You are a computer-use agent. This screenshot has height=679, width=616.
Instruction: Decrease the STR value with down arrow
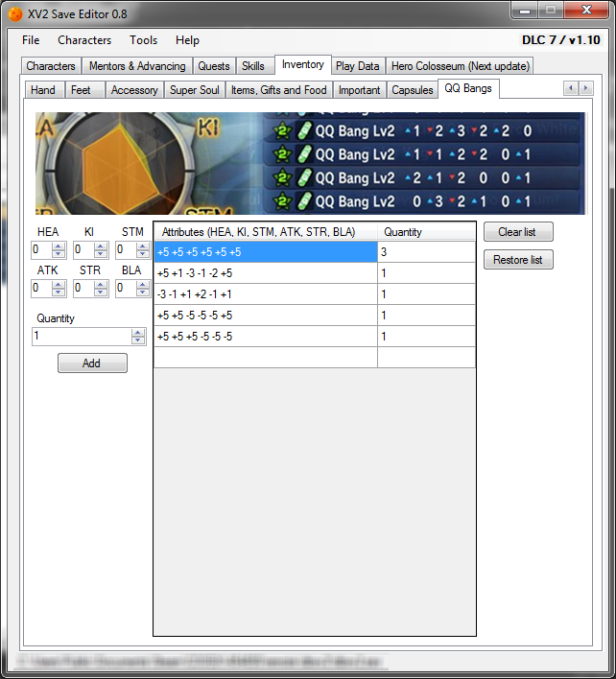pos(101,293)
